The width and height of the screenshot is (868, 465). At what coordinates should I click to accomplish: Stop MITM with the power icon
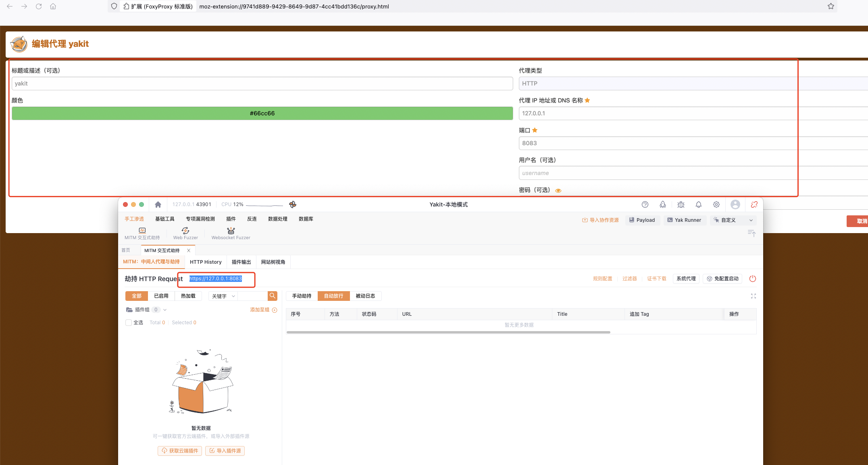coord(753,279)
